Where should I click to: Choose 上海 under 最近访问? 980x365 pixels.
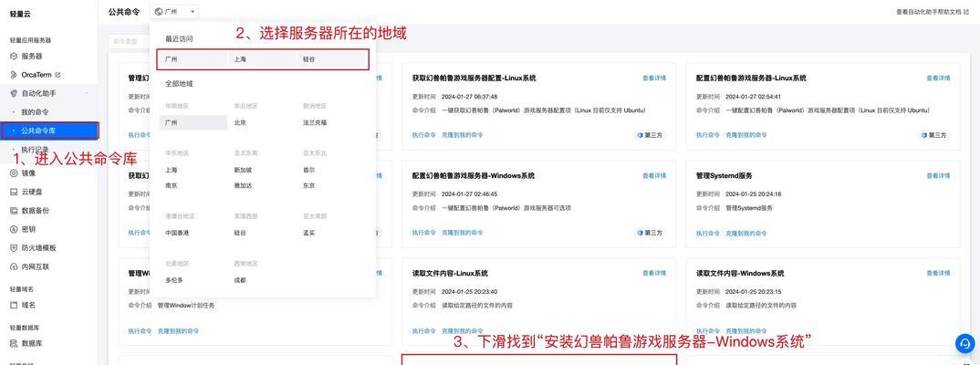239,59
